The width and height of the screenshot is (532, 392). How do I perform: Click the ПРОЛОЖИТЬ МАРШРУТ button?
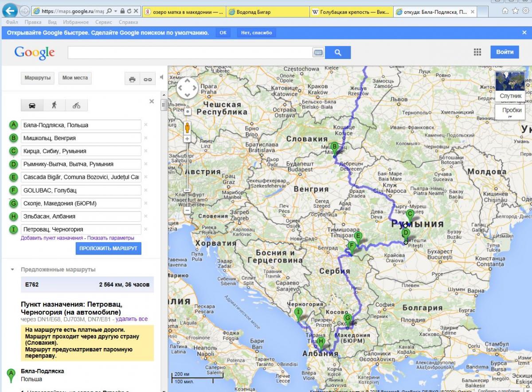109,248
